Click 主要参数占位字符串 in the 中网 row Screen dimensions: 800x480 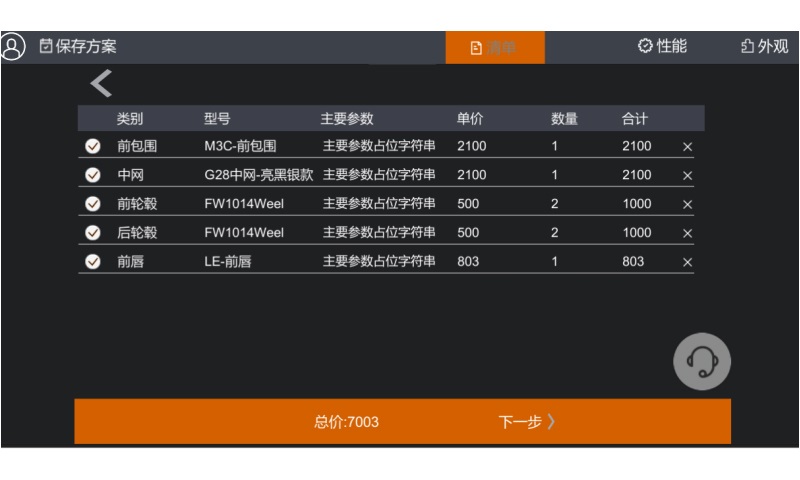pyautogui.click(x=379, y=174)
